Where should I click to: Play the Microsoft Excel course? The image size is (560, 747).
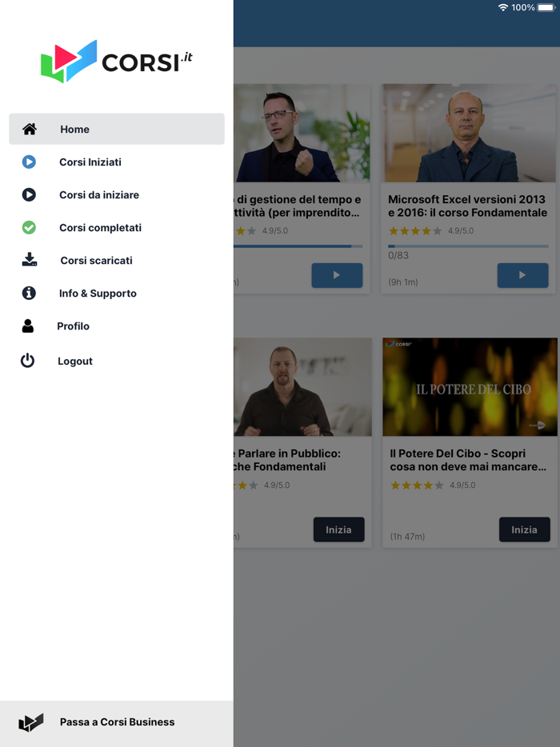[x=523, y=275]
